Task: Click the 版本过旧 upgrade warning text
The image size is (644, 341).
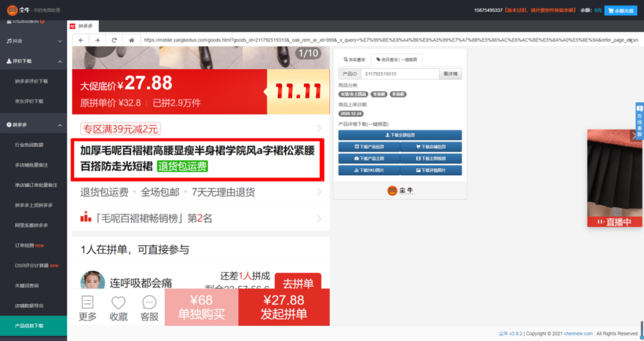Action: tap(540, 10)
